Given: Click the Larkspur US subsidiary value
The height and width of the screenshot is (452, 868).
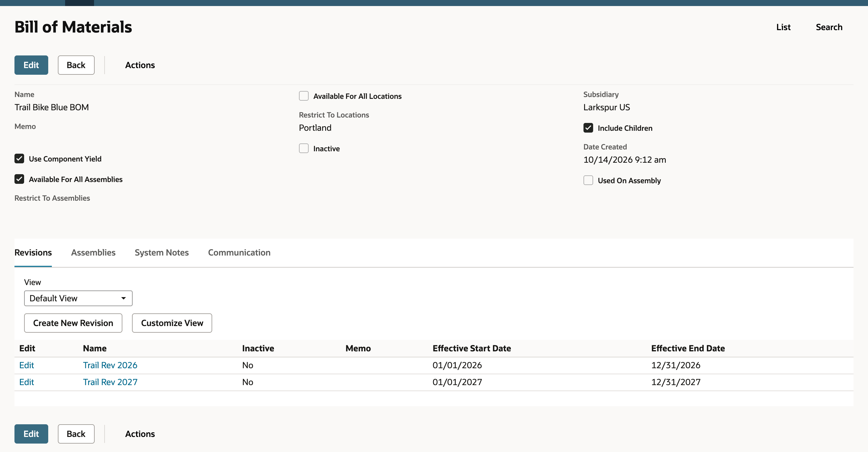Looking at the screenshot, I should [x=606, y=107].
